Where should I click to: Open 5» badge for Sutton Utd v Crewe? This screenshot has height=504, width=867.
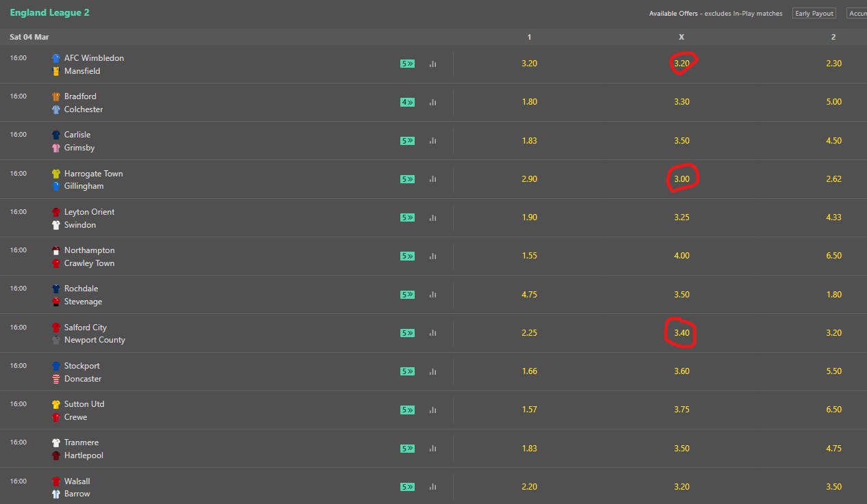[408, 410]
